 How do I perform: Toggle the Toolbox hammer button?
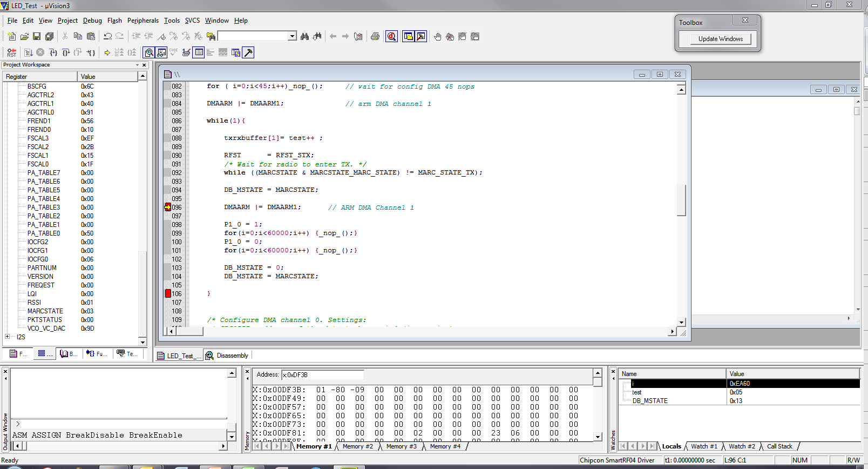[x=248, y=52]
